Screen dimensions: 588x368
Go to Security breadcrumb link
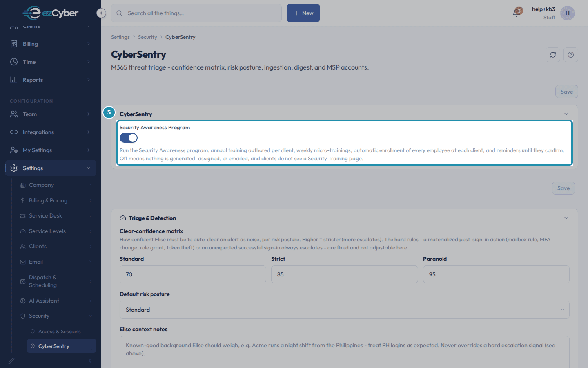[147, 37]
